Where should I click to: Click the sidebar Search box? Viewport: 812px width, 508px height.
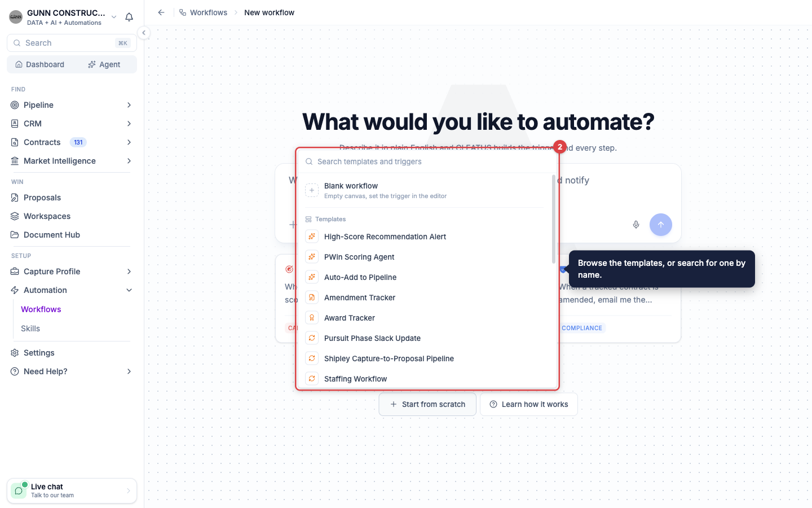click(72, 43)
